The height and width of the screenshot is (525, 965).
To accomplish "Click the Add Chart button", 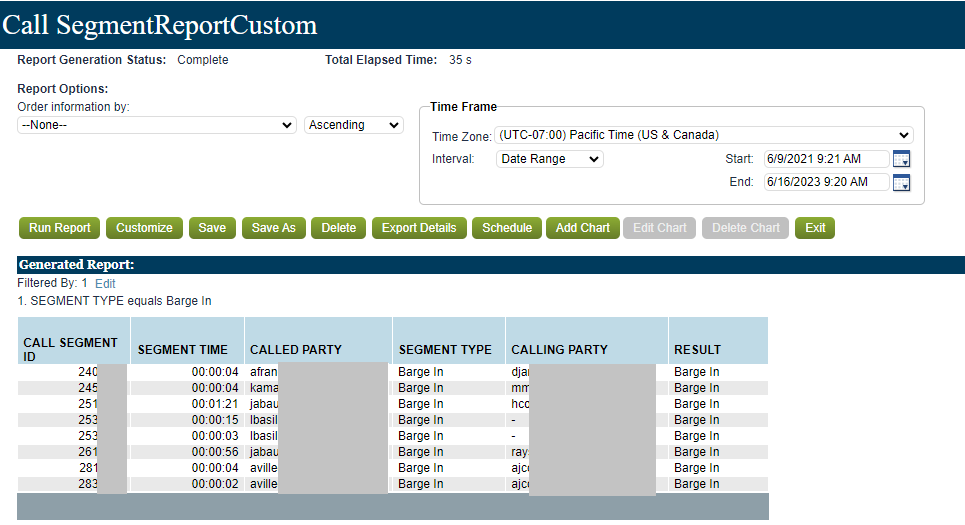I will [x=583, y=228].
